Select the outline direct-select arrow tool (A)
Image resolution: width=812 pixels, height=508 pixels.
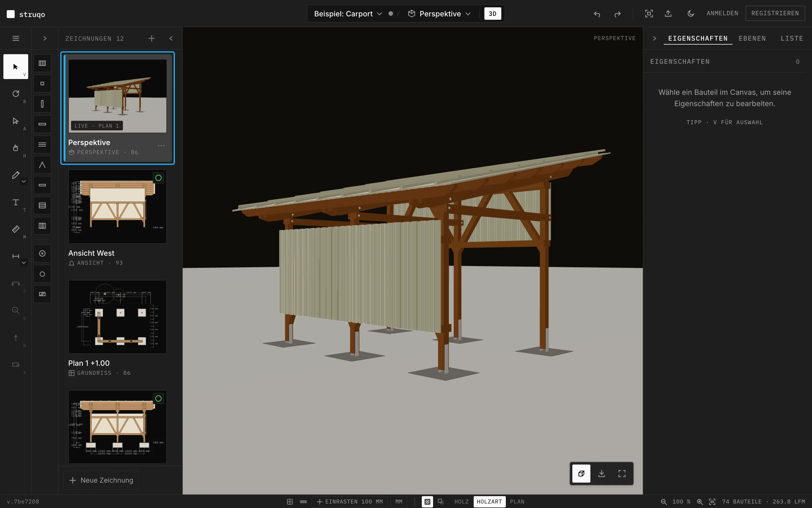point(16,121)
